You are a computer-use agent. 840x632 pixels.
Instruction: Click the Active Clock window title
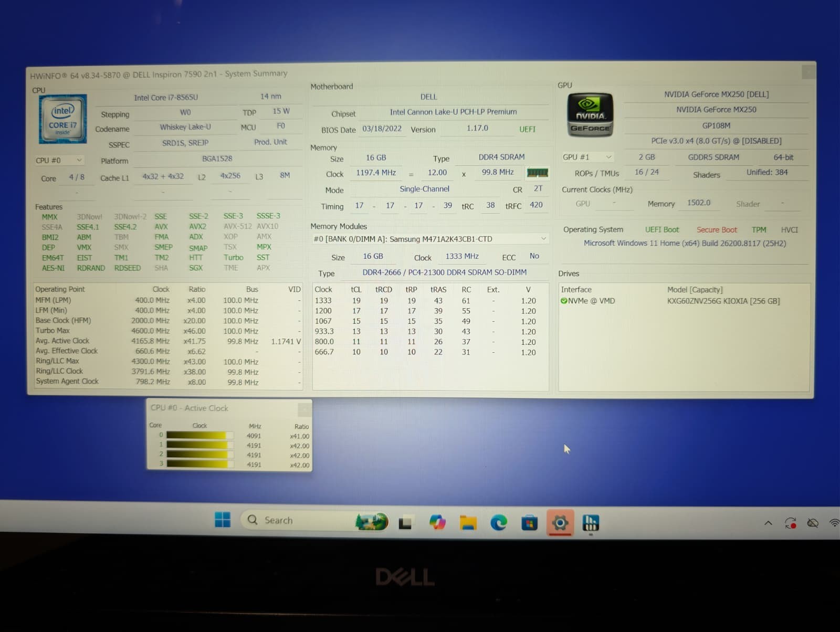tap(190, 408)
